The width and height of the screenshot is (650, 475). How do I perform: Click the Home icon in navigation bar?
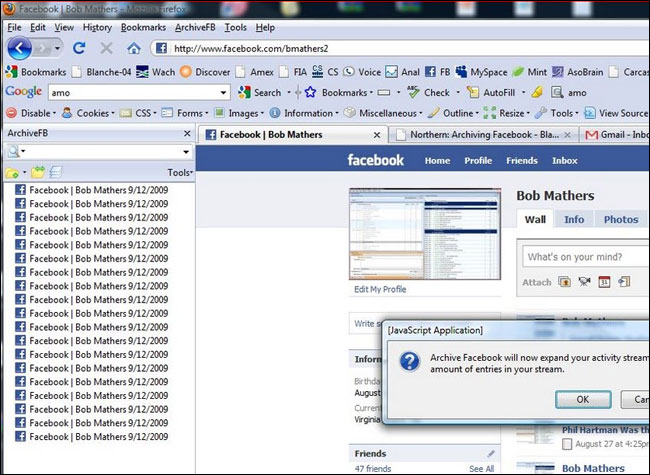(x=133, y=48)
